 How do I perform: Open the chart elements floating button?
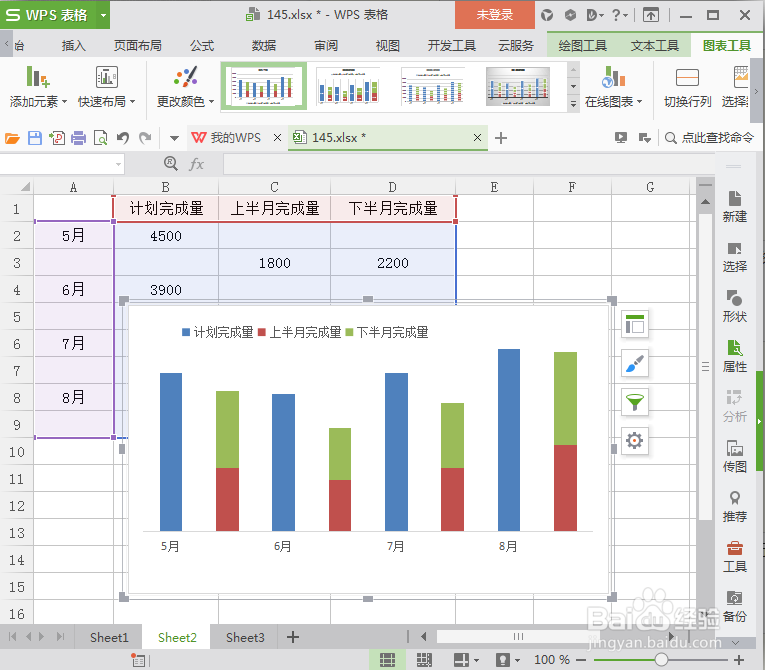point(635,324)
